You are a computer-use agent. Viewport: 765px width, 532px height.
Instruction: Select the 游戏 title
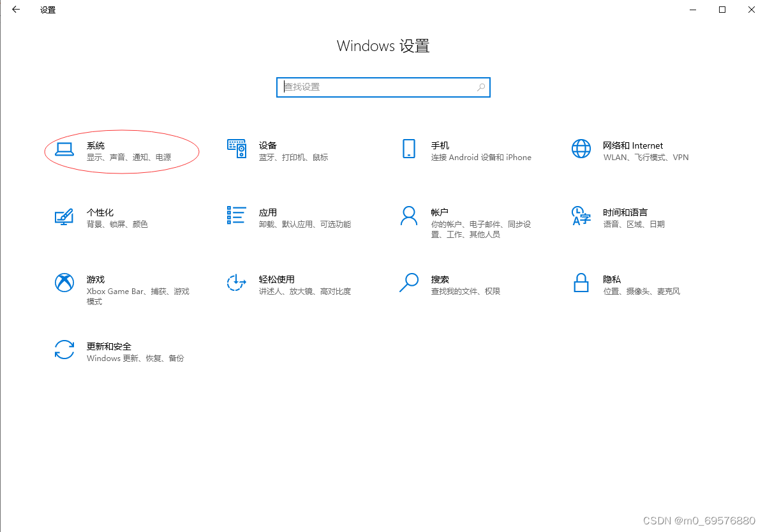click(x=96, y=279)
